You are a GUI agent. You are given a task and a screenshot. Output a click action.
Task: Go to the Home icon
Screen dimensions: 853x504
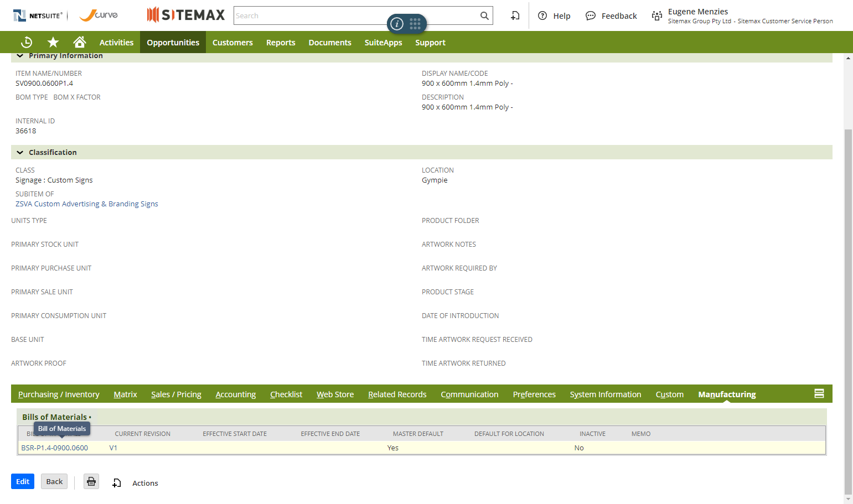tap(80, 42)
